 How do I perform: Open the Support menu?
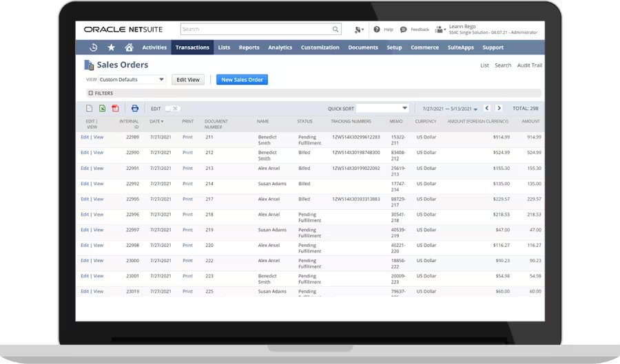click(x=493, y=47)
